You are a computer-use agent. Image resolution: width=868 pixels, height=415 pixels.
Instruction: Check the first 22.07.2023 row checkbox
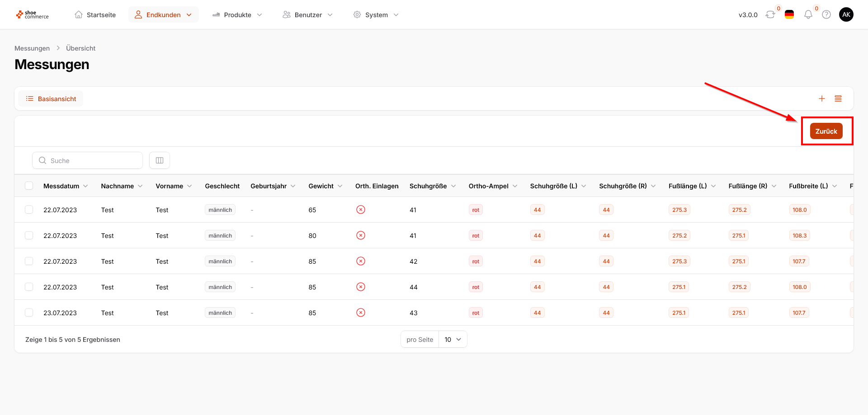[29, 210]
